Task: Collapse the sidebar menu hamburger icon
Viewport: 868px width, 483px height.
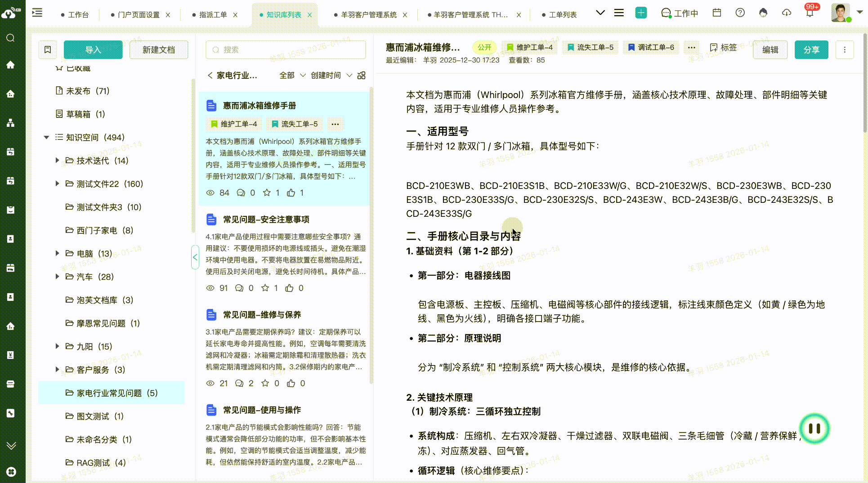Action: coord(37,13)
